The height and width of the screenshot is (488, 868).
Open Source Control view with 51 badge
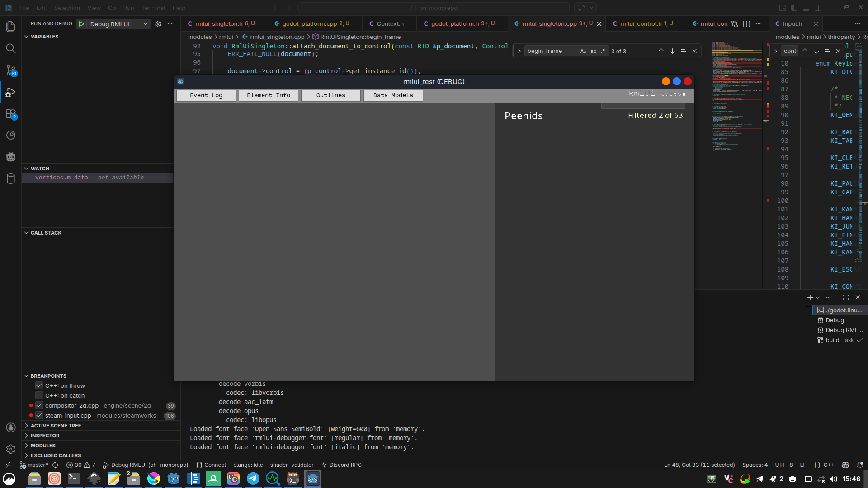pyautogui.click(x=11, y=70)
